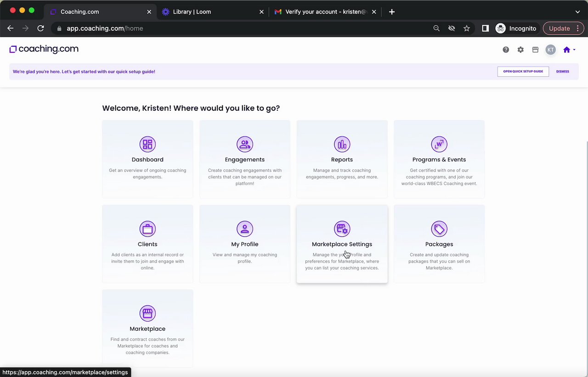Image resolution: width=588 pixels, height=377 pixels.
Task: Click the marketplace store icon in header
Action: [x=535, y=50]
